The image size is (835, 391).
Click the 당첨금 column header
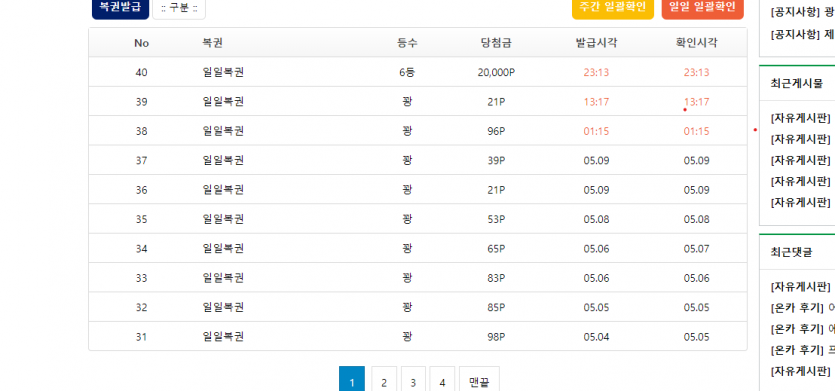496,43
